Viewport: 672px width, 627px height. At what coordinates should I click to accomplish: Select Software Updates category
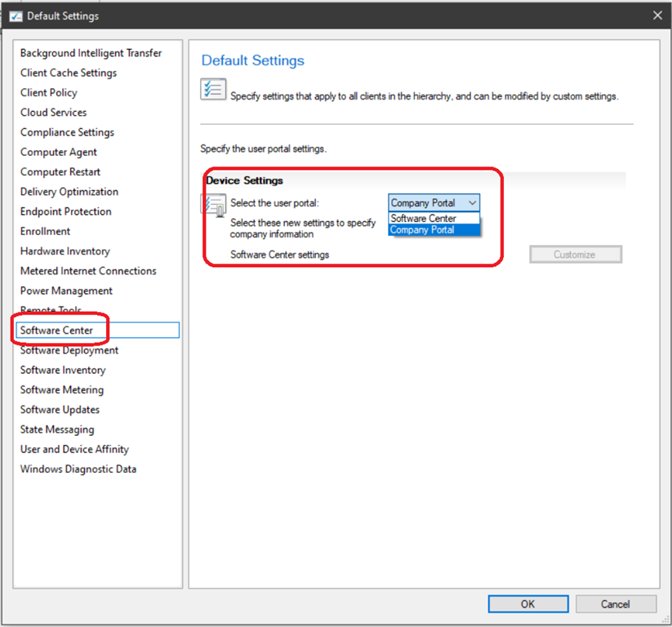(60, 410)
